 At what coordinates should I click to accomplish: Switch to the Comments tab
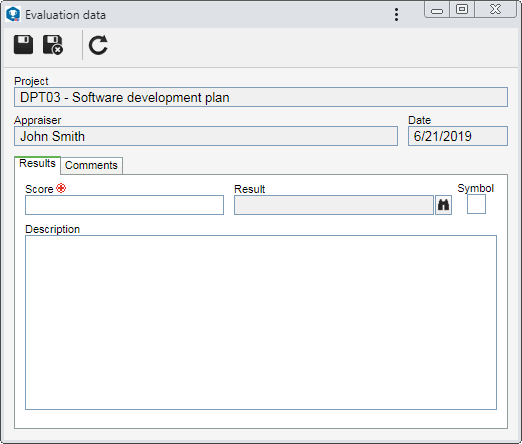[91, 165]
